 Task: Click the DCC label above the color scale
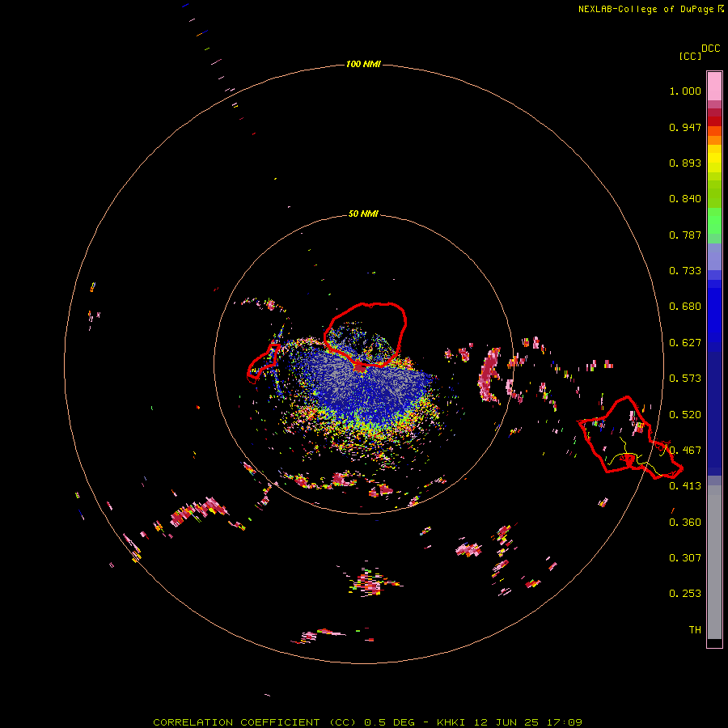coord(710,49)
